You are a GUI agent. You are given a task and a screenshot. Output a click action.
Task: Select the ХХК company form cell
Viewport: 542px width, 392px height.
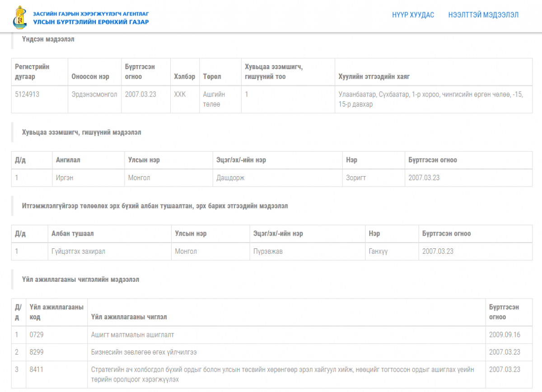180,94
